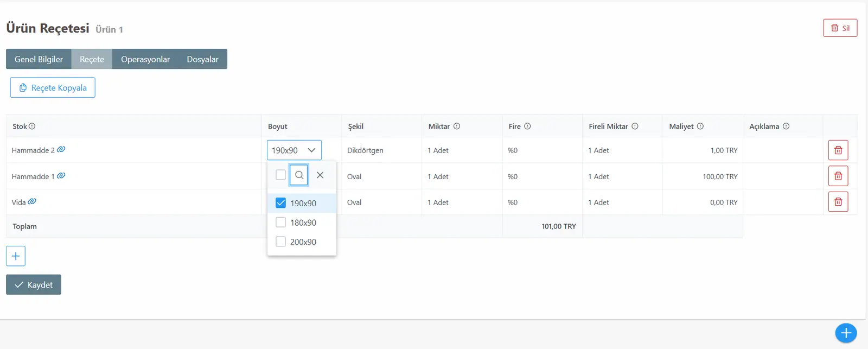Viewport: 868px width, 349px height.
Task: Check the 200x90 size option
Action: point(280,242)
